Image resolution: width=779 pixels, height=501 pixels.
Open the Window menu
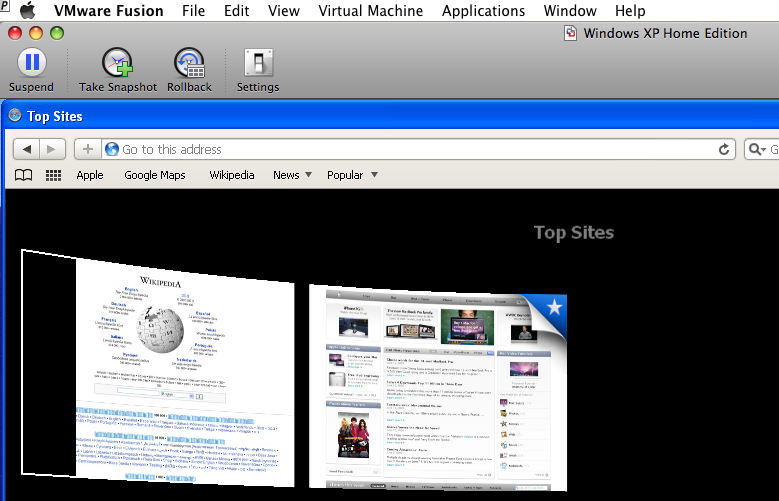[570, 10]
